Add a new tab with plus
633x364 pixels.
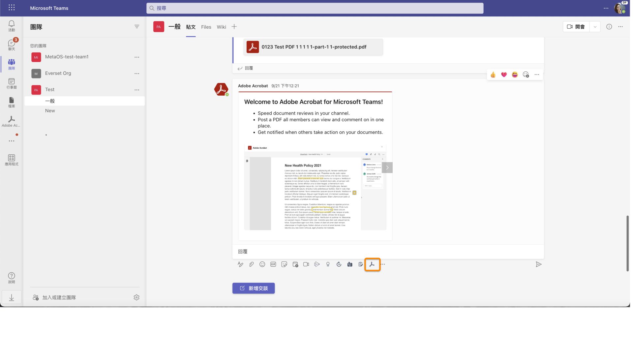[234, 27]
